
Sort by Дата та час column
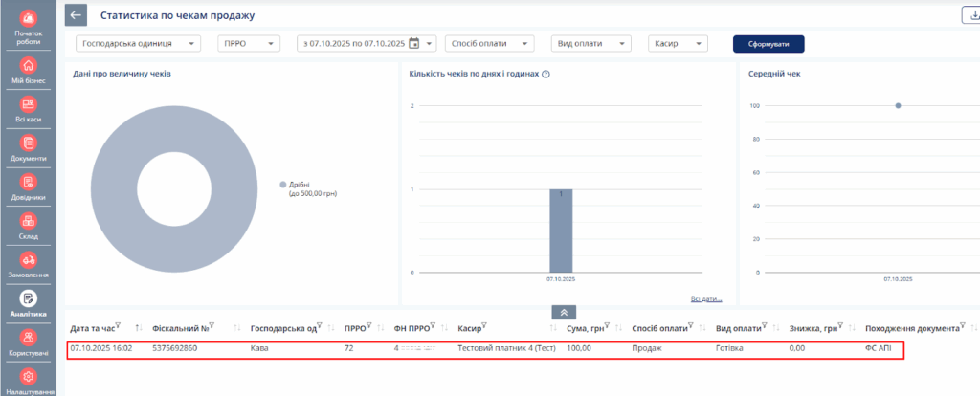pyautogui.click(x=139, y=328)
